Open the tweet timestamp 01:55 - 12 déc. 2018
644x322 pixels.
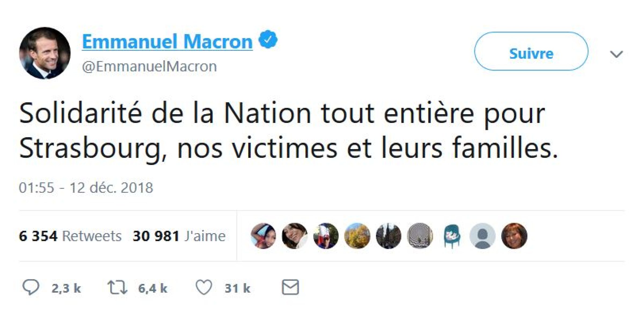click(86, 188)
